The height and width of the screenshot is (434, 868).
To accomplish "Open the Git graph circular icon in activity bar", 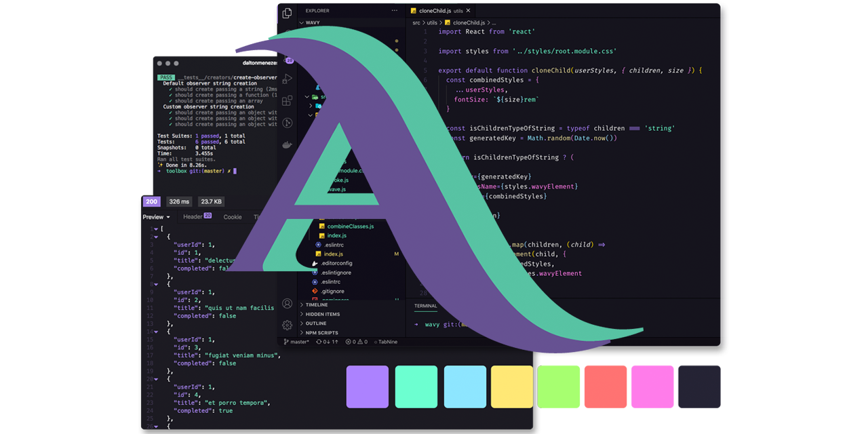I will click(x=288, y=123).
